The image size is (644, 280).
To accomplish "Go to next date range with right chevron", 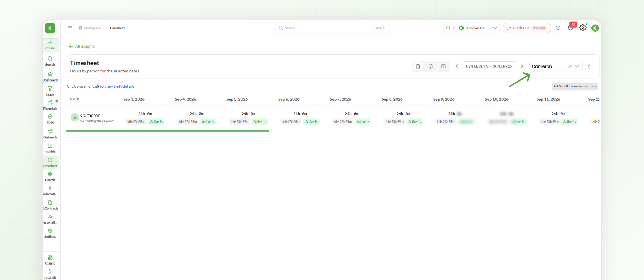I will click(x=521, y=66).
